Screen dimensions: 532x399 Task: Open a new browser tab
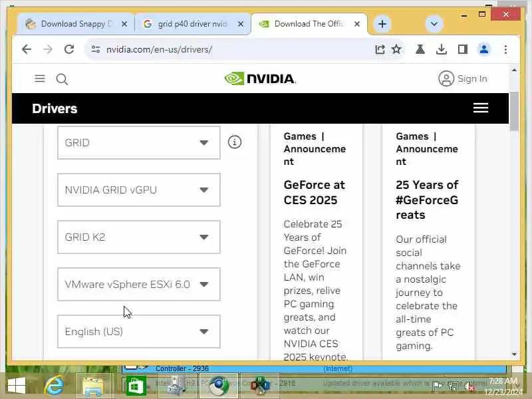pos(382,24)
